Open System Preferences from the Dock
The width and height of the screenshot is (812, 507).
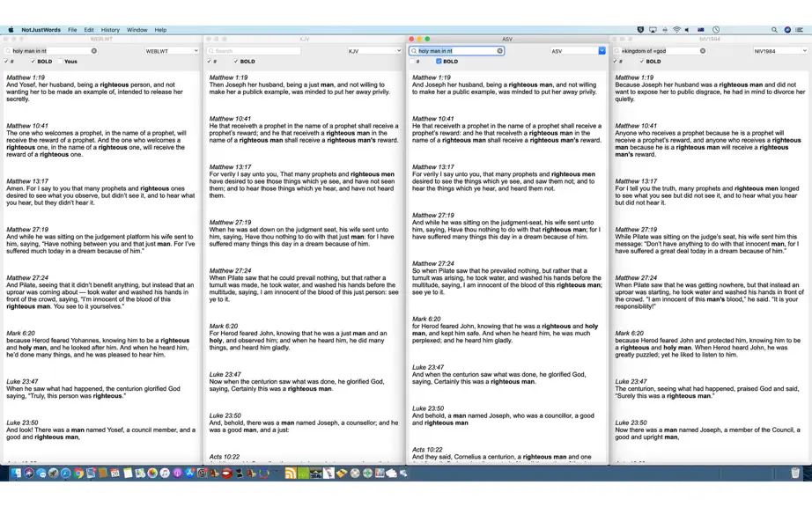202,473
